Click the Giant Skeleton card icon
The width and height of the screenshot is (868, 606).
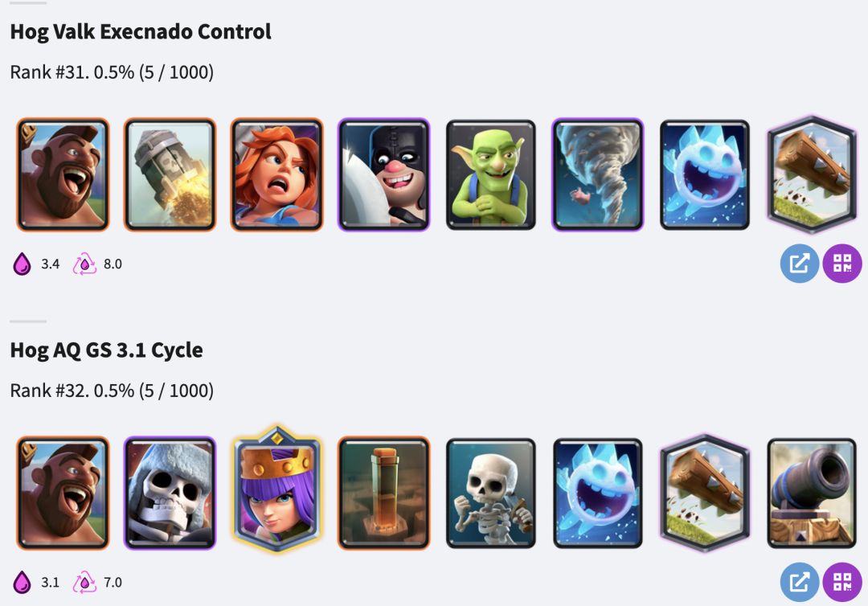click(x=170, y=493)
